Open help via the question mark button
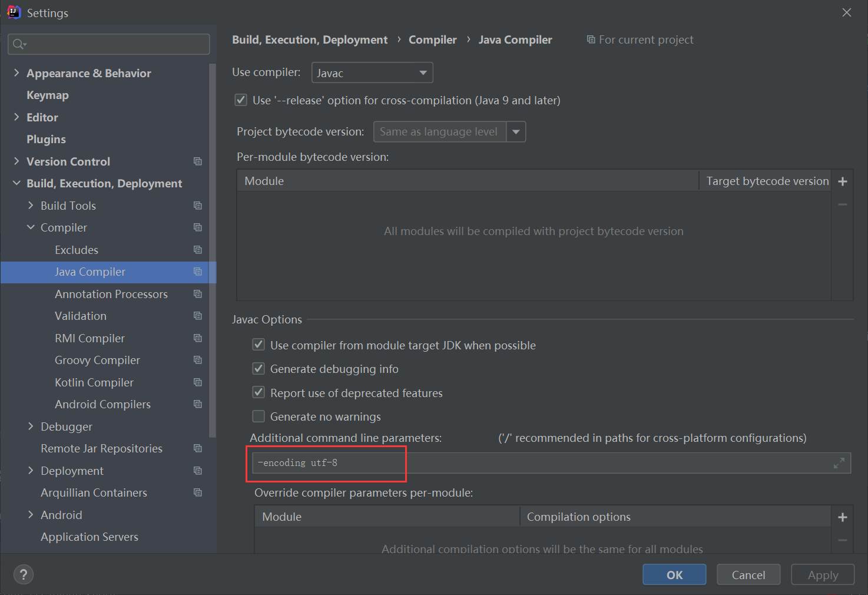Screen dimensions: 868x595 [24, 574]
